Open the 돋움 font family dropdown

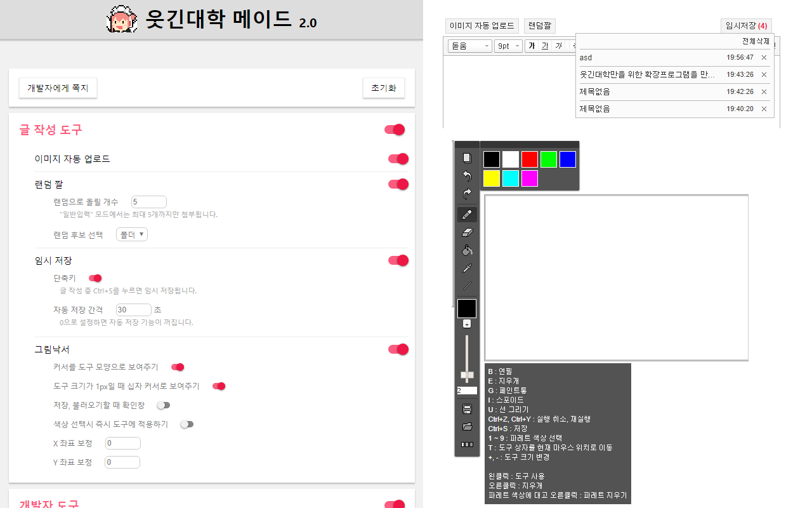(x=469, y=46)
